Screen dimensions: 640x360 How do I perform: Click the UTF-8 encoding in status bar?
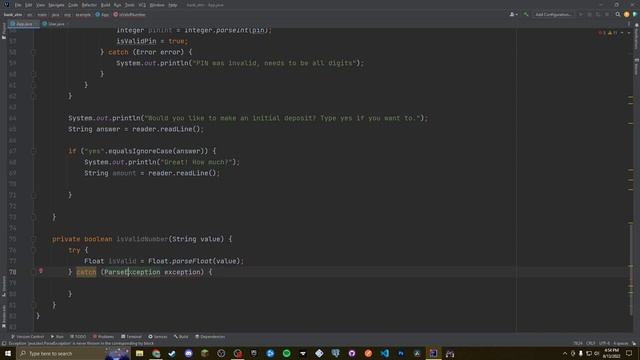(x=604, y=344)
